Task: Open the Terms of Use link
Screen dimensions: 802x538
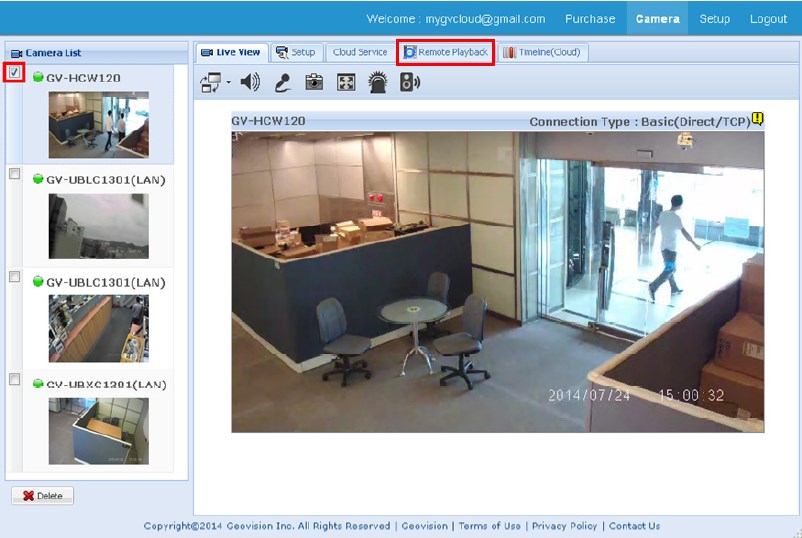Action: (489, 526)
